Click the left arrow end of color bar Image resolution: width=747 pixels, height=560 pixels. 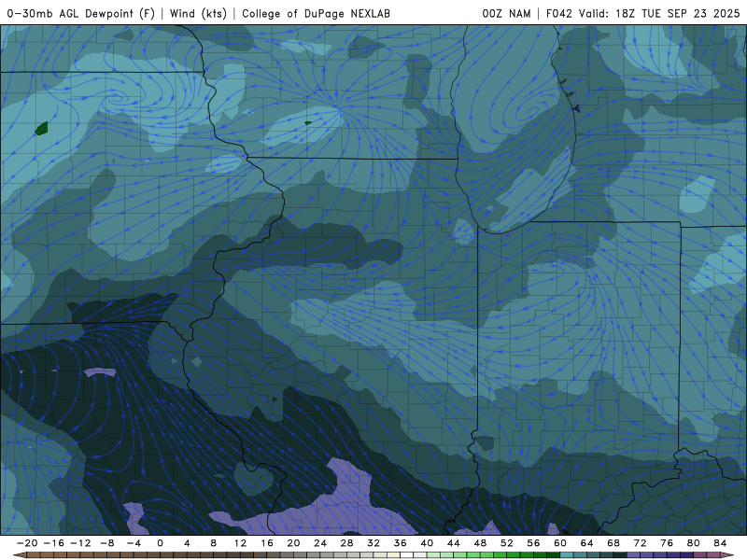(19, 555)
